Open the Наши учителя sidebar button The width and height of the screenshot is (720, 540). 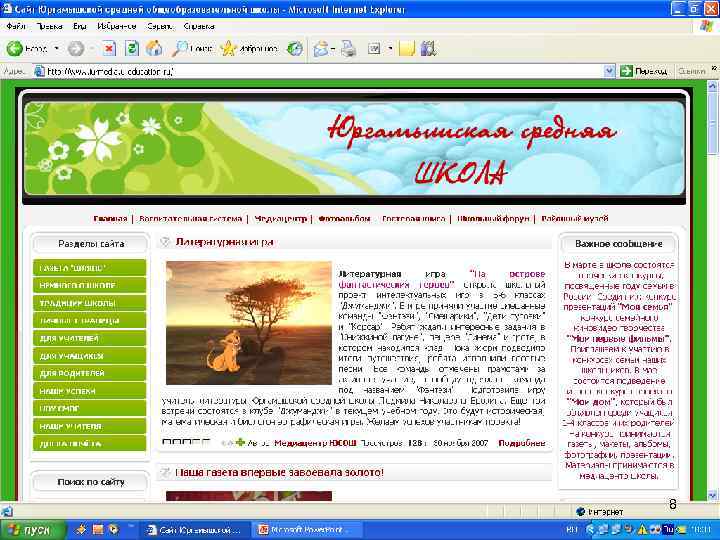(90, 426)
